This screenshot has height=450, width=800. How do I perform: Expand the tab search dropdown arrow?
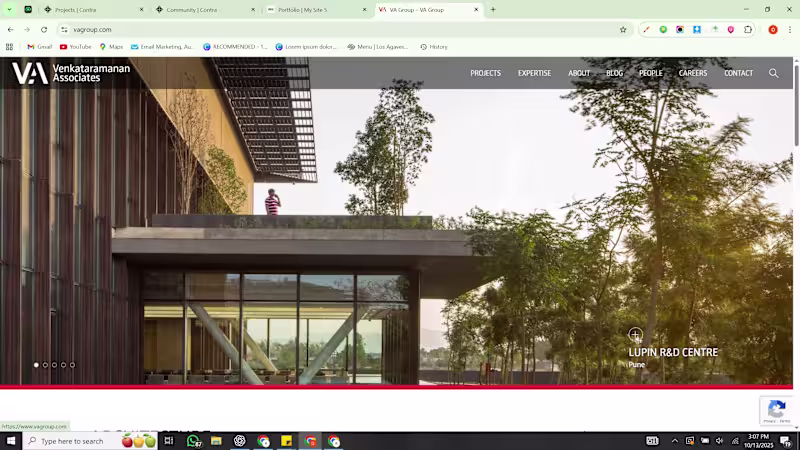(9, 9)
